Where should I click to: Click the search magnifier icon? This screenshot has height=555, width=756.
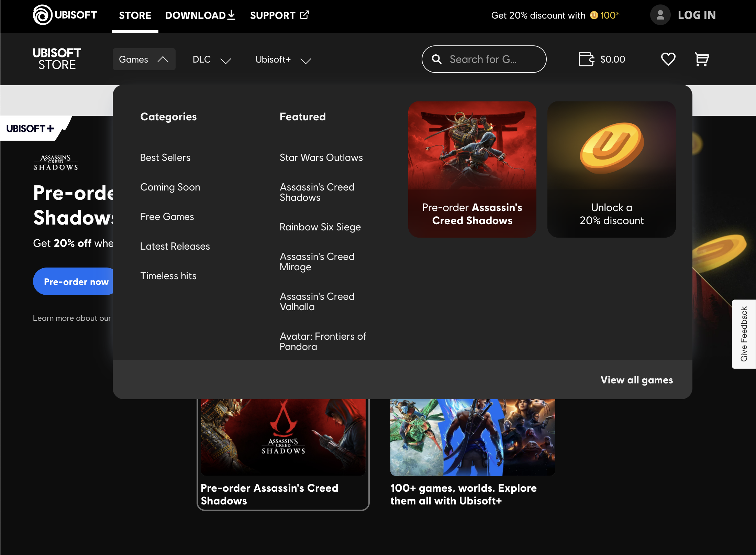437,59
